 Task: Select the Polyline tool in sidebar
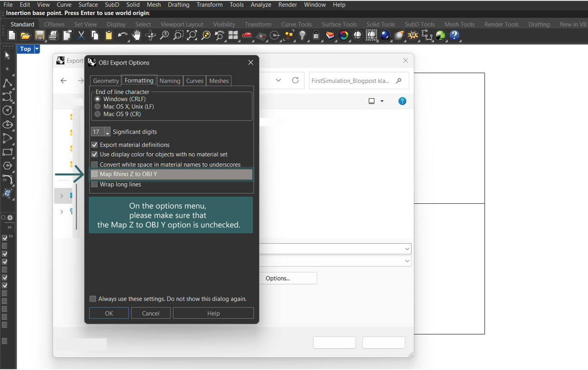click(x=7, y=83)
